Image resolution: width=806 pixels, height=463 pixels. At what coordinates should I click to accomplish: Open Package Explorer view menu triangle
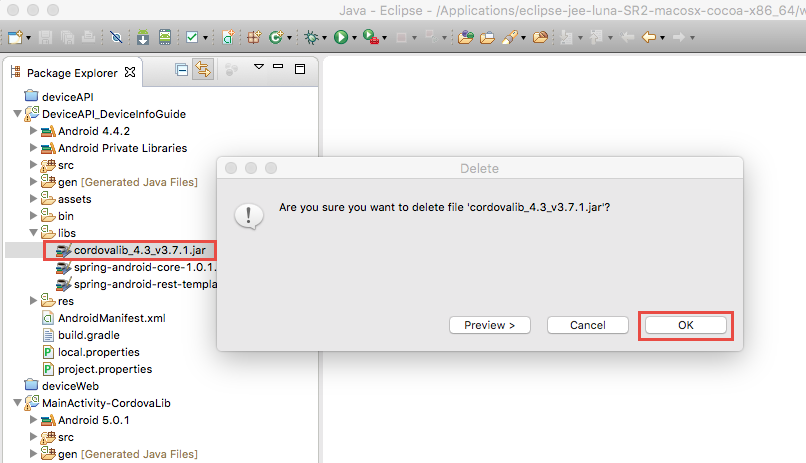click(x=257, y=69)
